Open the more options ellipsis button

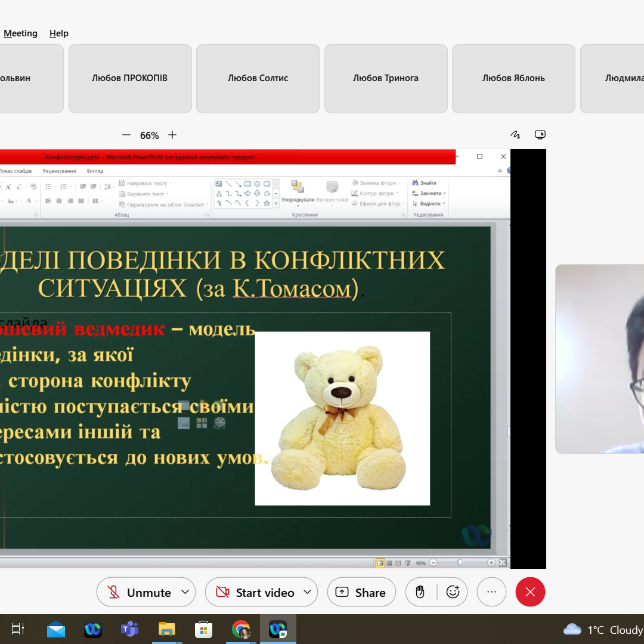click(x=491, y=592)
